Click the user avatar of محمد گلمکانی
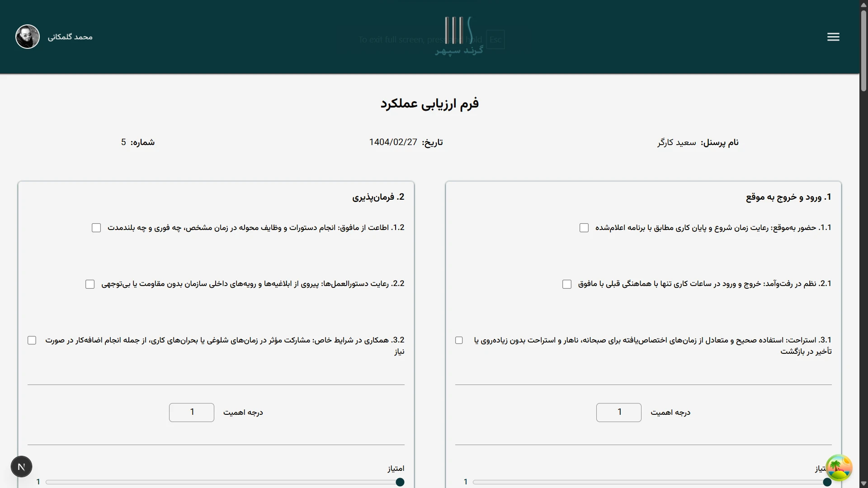Image resolution: width=868 pixels, height=488 pixels. coord(28,37)
